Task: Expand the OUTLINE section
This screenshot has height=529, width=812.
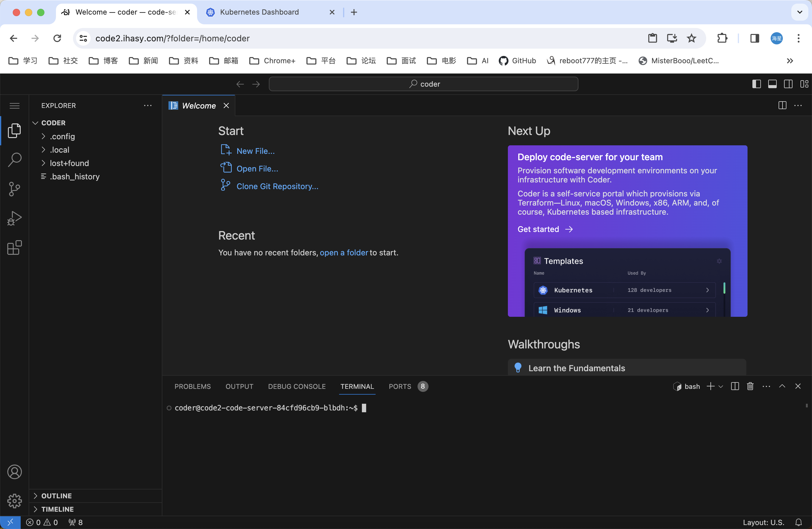Action: 56,496
